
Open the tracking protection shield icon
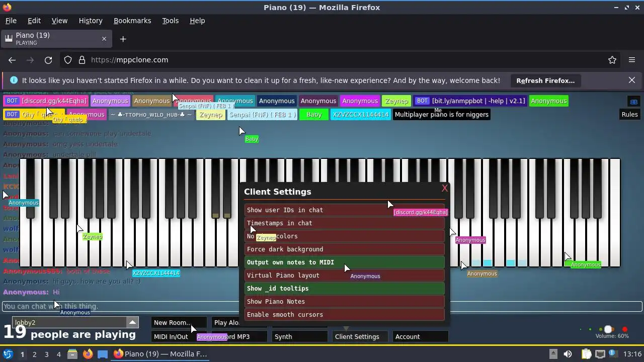(x=68, y=60)
